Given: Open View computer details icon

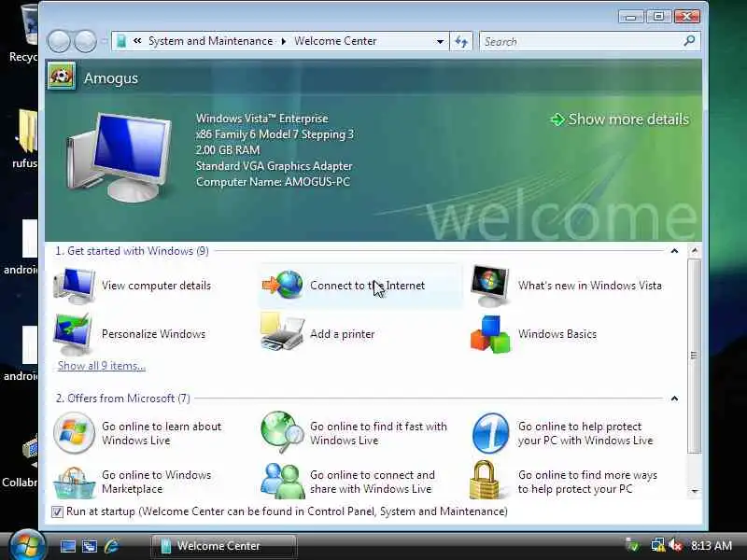Looking at the screenshot, I should click(75, 286).
